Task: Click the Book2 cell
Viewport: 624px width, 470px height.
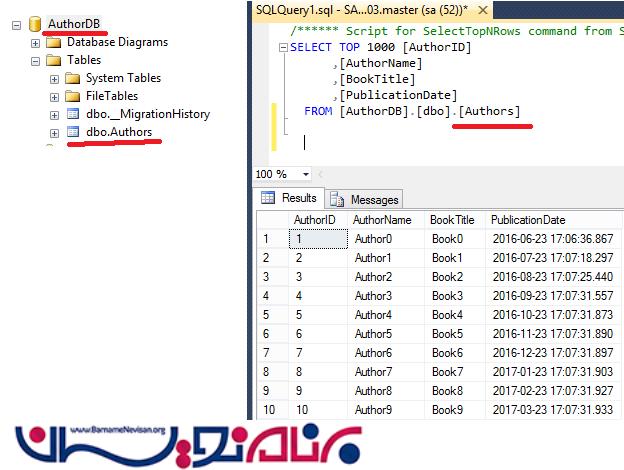Action: point(454,277)
